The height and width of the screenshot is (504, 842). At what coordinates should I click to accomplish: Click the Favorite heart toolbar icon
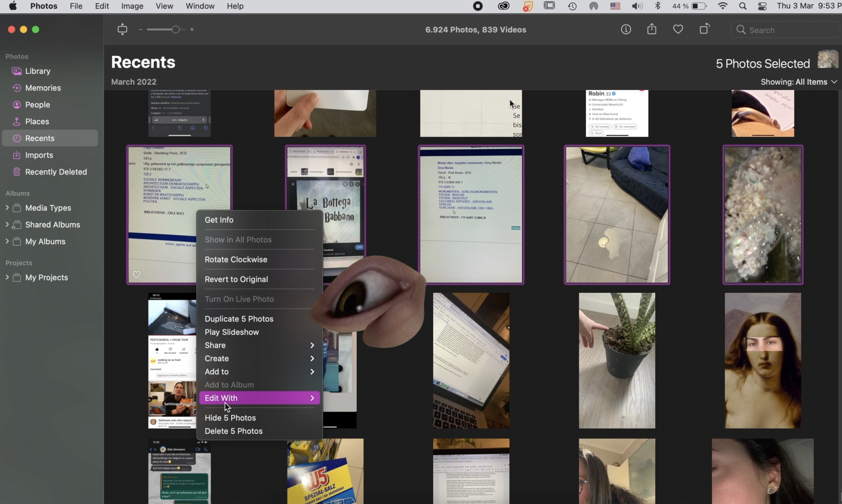678,30
